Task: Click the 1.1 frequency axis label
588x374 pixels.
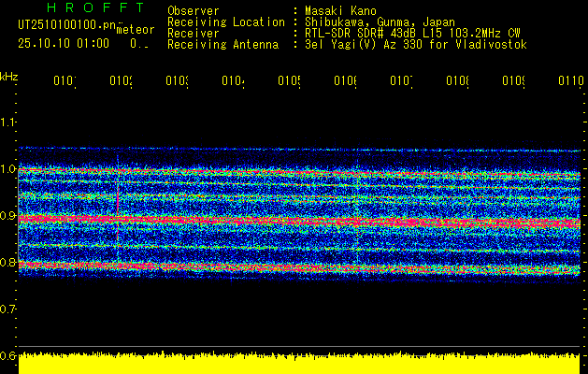Action: 8,122
